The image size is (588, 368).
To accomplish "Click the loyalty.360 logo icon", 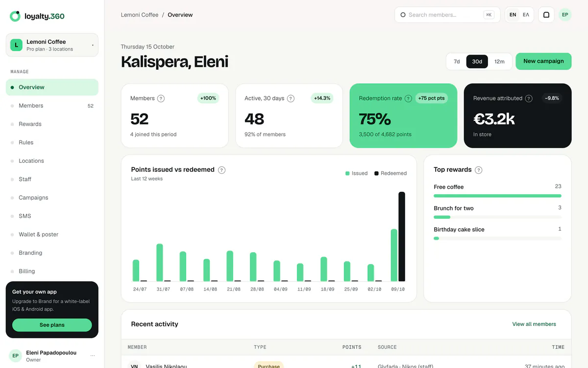I will (x=15, y=16).
